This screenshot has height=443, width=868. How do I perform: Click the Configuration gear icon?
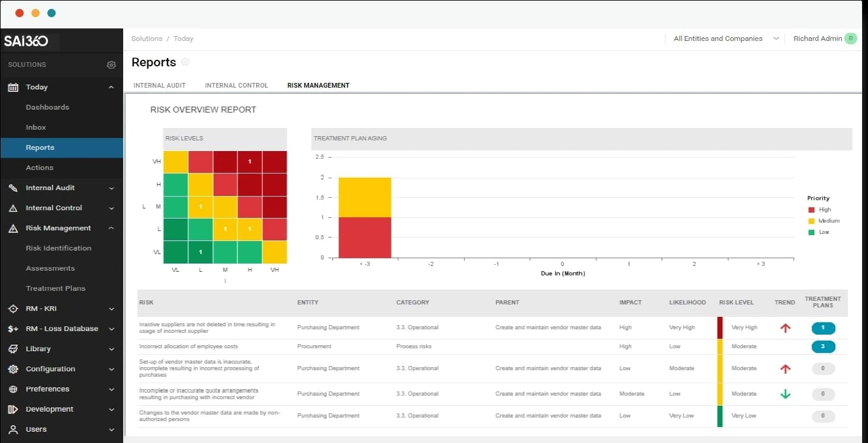13,369
